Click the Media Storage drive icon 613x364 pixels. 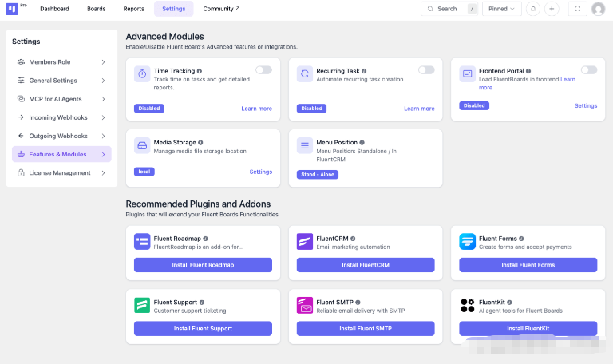pos(142,145)
